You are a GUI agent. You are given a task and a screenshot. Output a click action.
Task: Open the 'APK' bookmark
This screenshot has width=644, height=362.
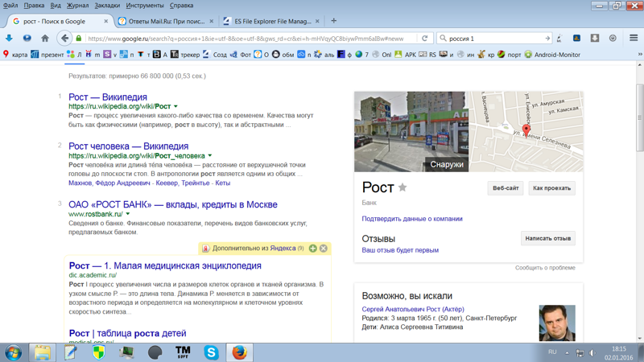click(x=406, y=55)
